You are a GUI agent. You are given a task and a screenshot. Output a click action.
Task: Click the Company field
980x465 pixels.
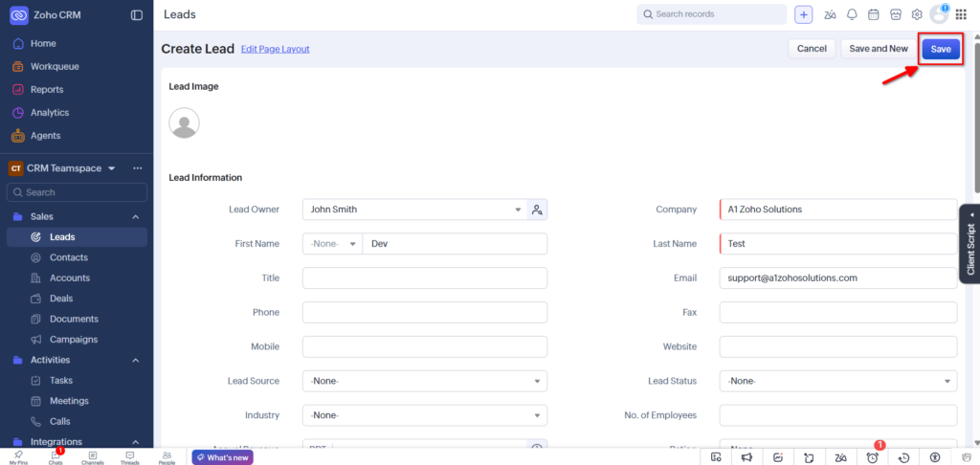838,210
